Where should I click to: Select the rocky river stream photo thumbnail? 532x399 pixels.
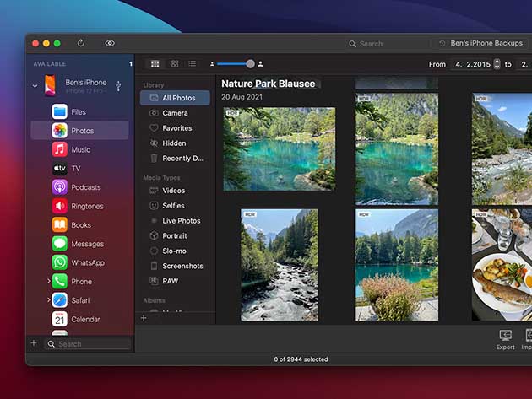[x=280, y=265]
